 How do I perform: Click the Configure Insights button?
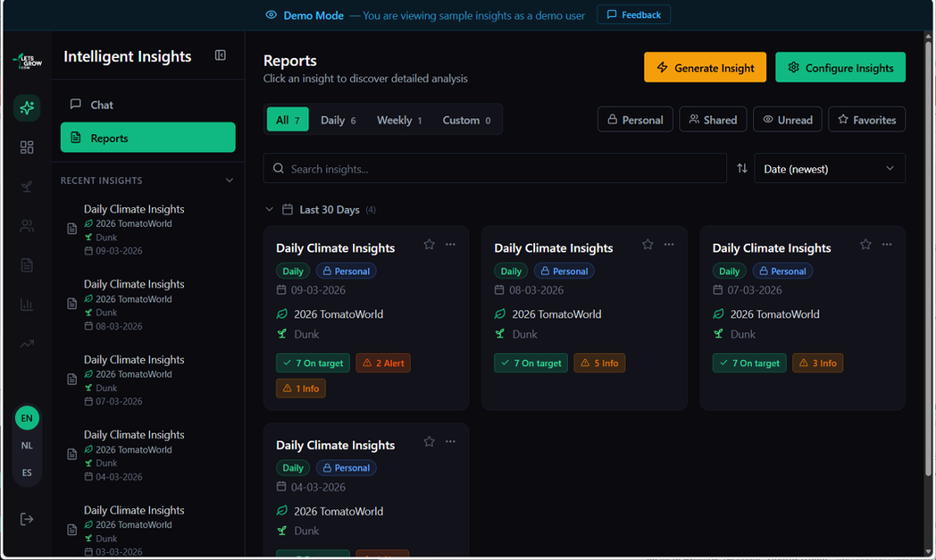pyautogui.click(x=840, y=68)
